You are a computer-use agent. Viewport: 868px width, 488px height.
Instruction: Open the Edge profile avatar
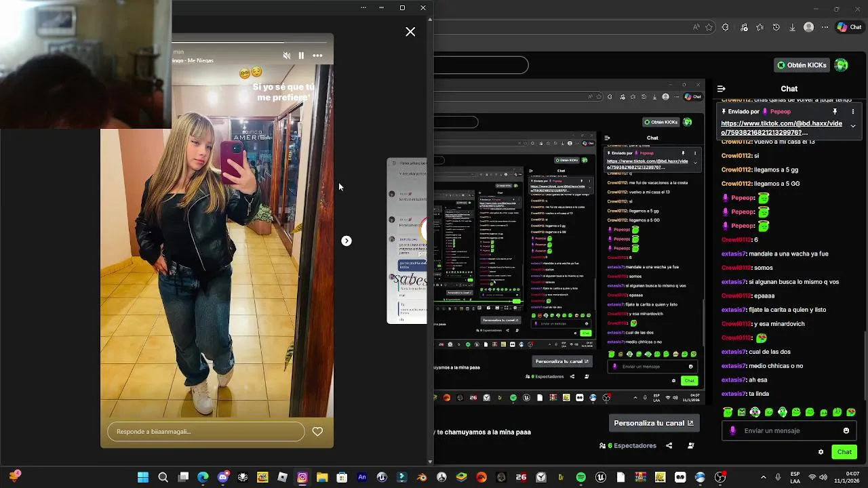coord(808,27)
